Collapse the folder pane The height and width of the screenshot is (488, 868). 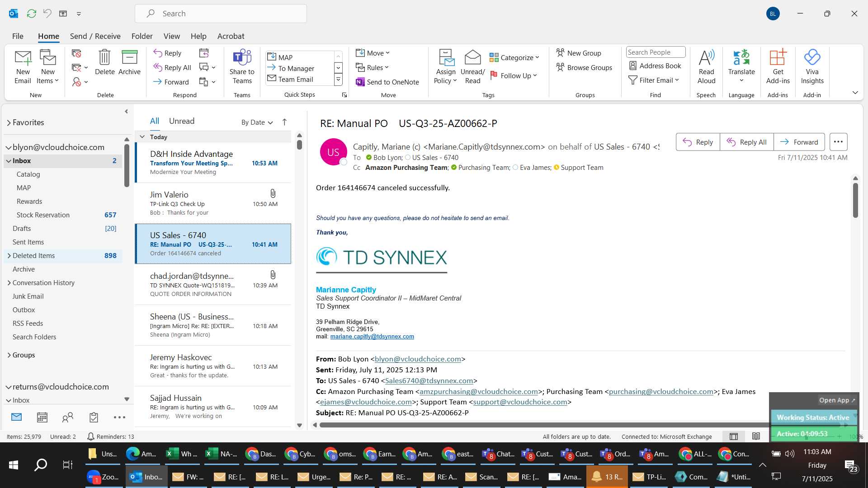click(x=126, y=111)
